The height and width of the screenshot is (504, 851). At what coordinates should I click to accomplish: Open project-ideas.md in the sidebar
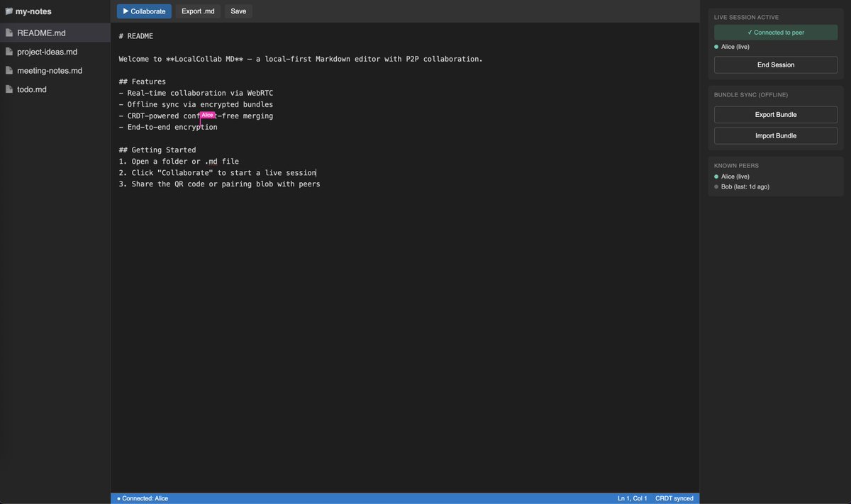(x=55, y=52)
